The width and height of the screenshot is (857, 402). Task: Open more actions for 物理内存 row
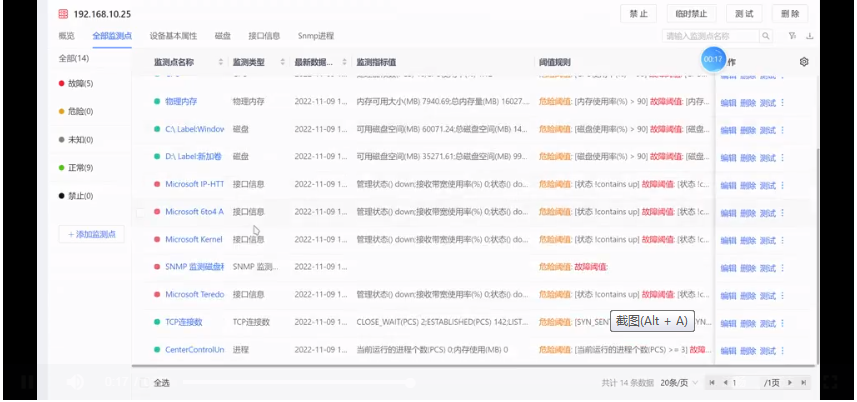[783, 102]
